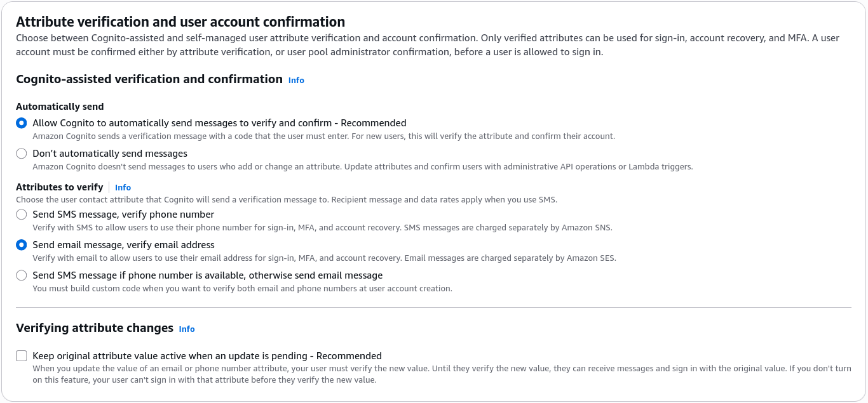Click the Attributes to verify section label
The width and height of the screenshot is (868, 403).
[x=59, y=187]
